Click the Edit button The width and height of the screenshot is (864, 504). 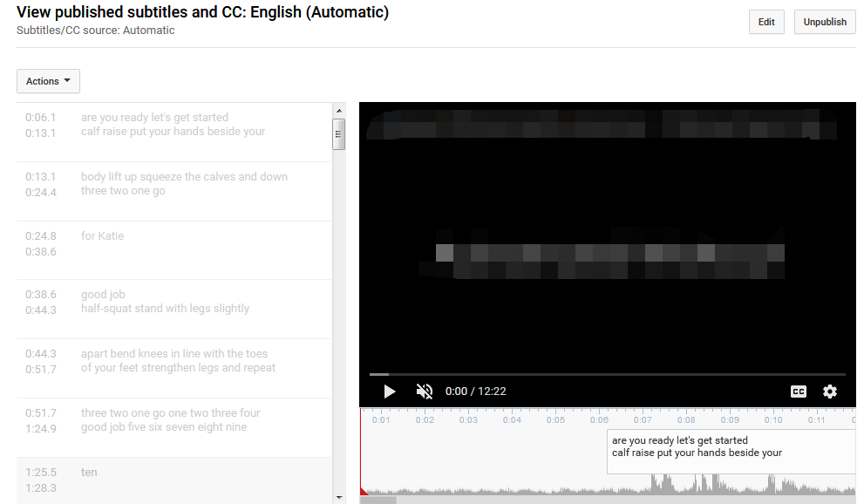pos(766,22)
